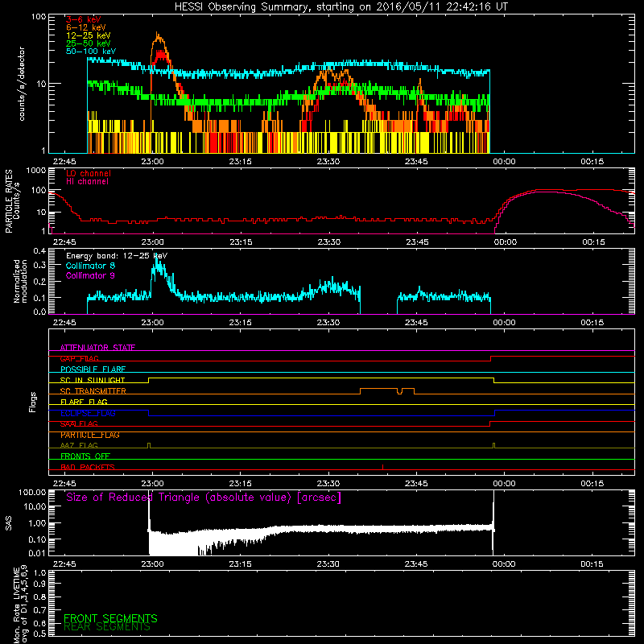Select the cyan Collimator 8 legend label
Screen dimensions: 644x644
point(90,266)
